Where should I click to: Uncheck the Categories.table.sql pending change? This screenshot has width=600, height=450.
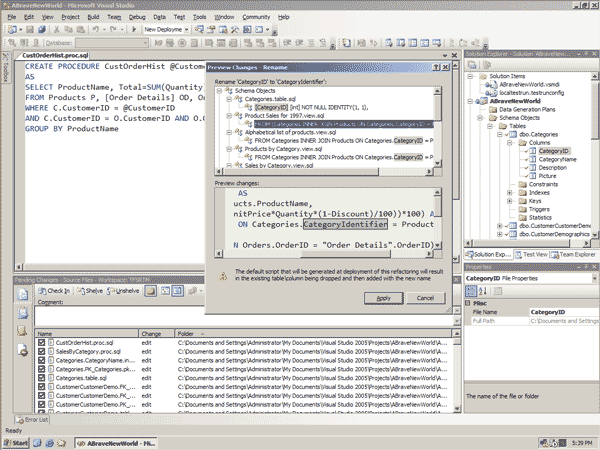coord(41,378)
